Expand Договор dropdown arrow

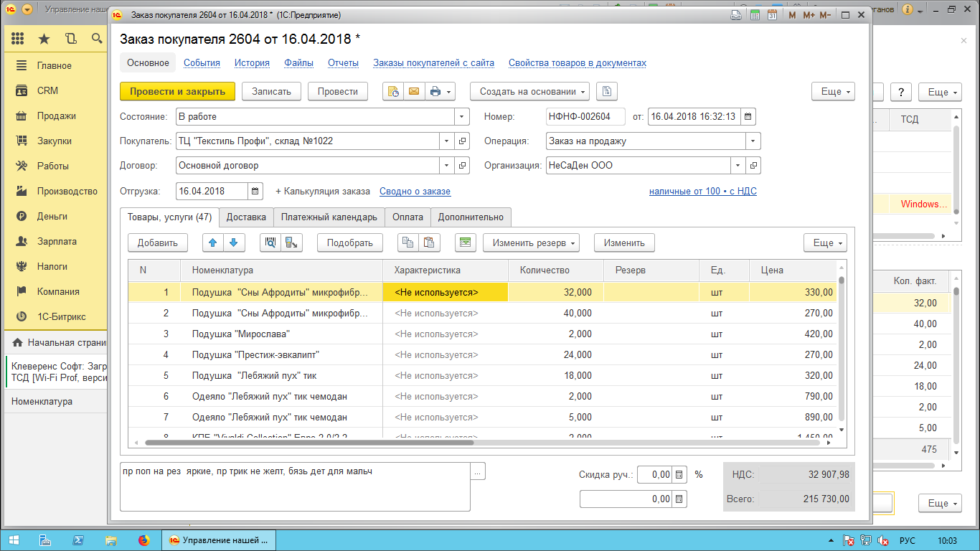447,166
